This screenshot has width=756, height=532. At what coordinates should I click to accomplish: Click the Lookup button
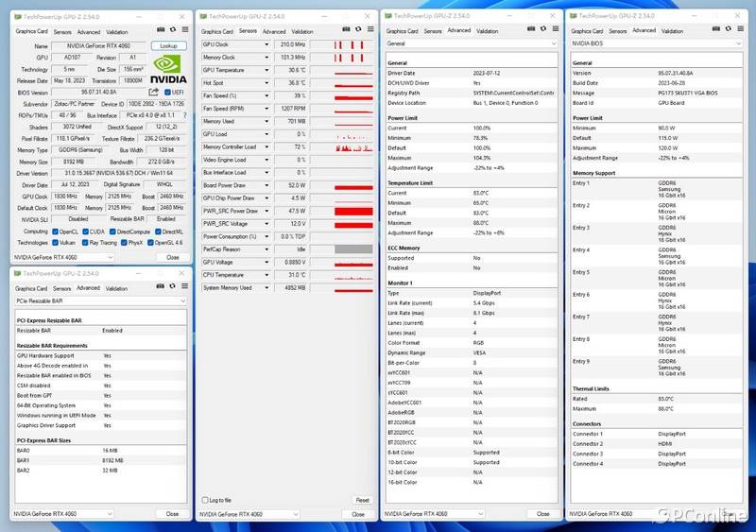pyautogui.click(x=169, y=45)
